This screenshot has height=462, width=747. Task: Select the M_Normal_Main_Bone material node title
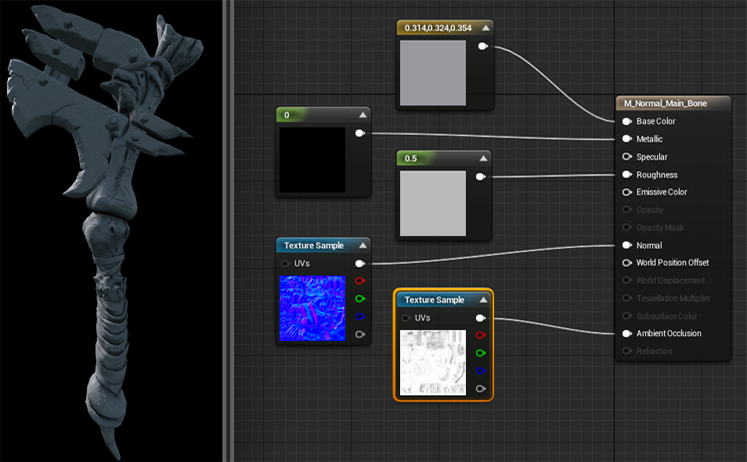click(665, 103)
